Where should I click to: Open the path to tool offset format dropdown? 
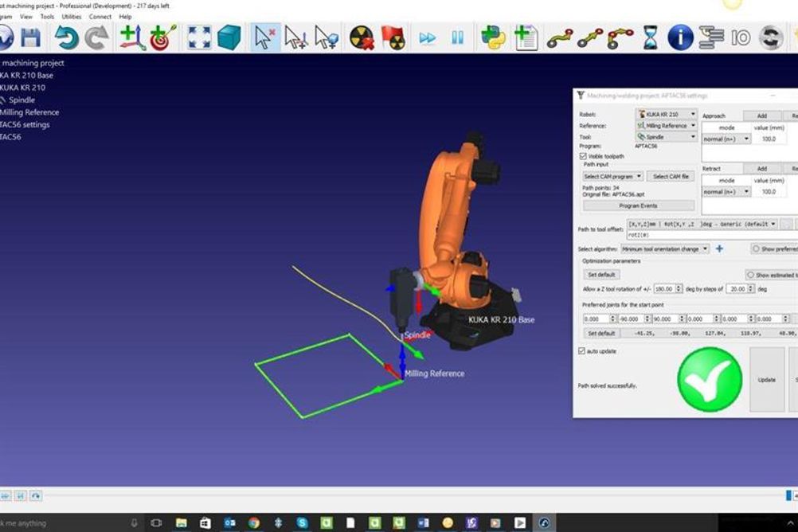click(702, 224)
